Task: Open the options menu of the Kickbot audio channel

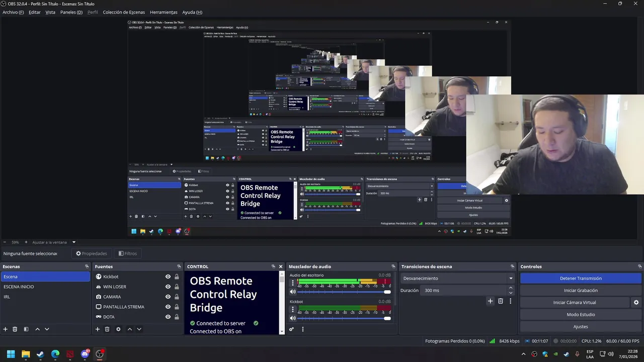Action: [293, 309]
